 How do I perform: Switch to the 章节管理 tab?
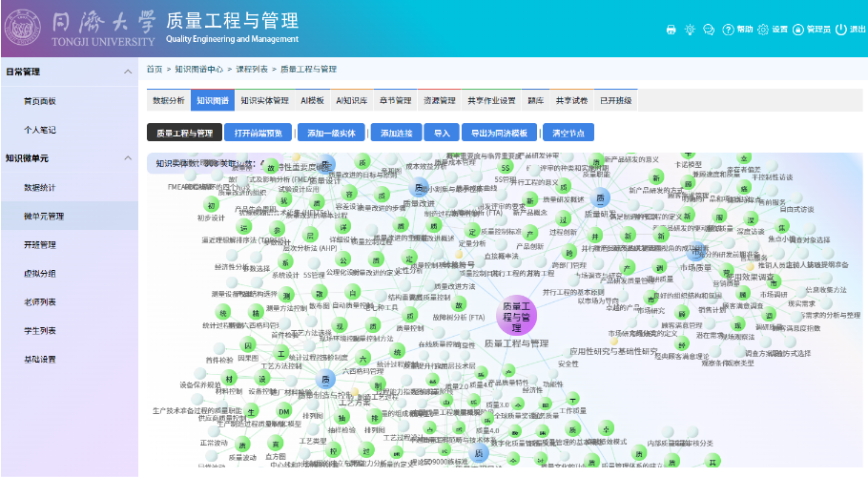395,100
